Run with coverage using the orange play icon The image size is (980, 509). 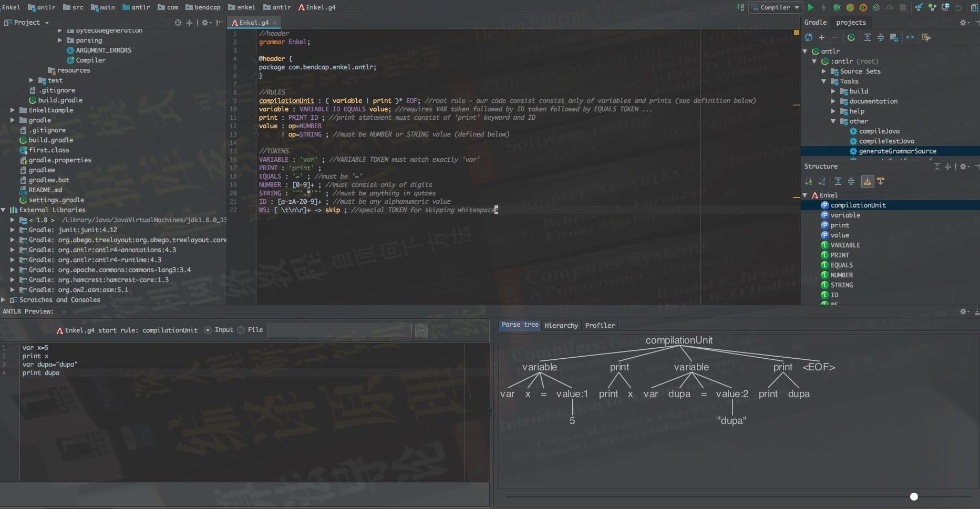(850, 7)
